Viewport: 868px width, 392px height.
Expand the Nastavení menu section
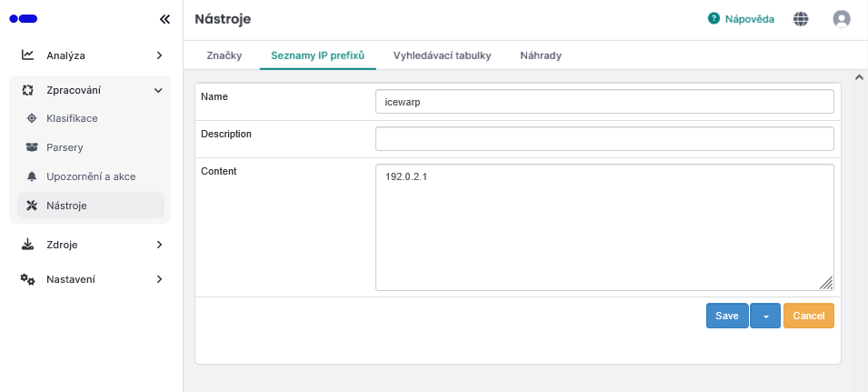coord(90,279)
